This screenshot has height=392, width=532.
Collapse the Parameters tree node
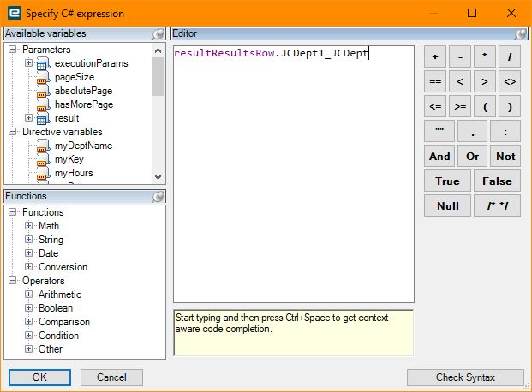click(x=13, y=50)
